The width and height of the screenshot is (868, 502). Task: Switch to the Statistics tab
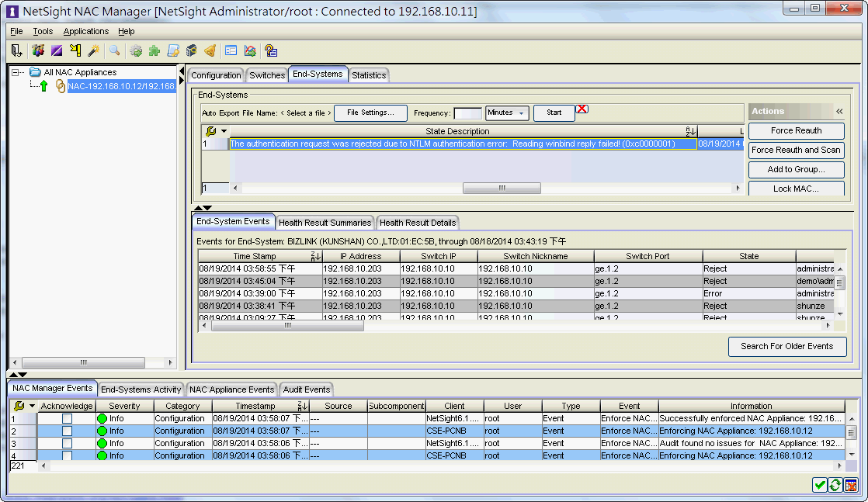click(369, 75)
